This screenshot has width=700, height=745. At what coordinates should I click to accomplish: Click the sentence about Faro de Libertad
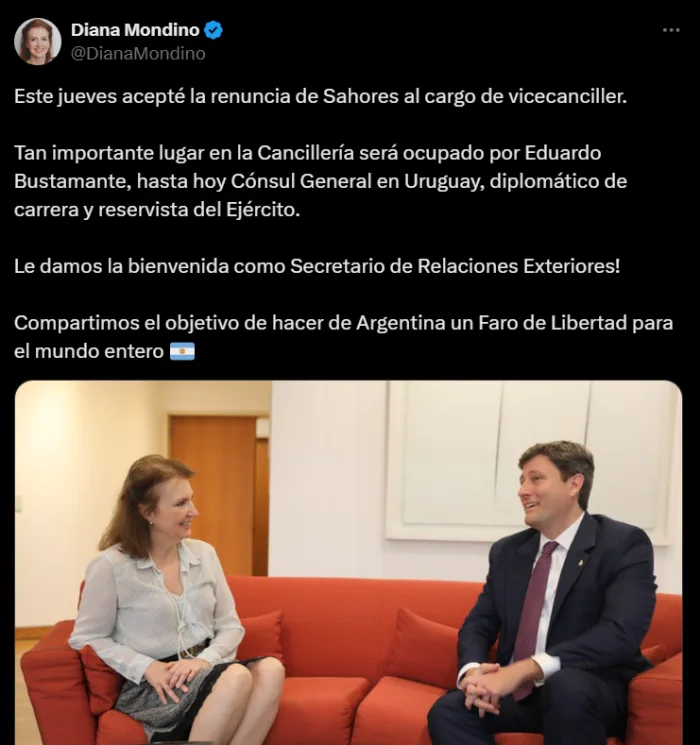(x=344, y=337)
